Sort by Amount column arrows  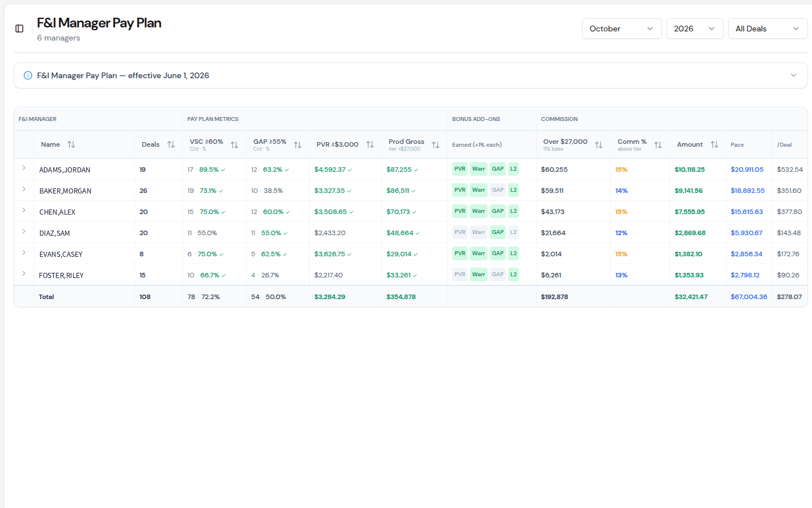pyautogui.click(x=714, y=144)
